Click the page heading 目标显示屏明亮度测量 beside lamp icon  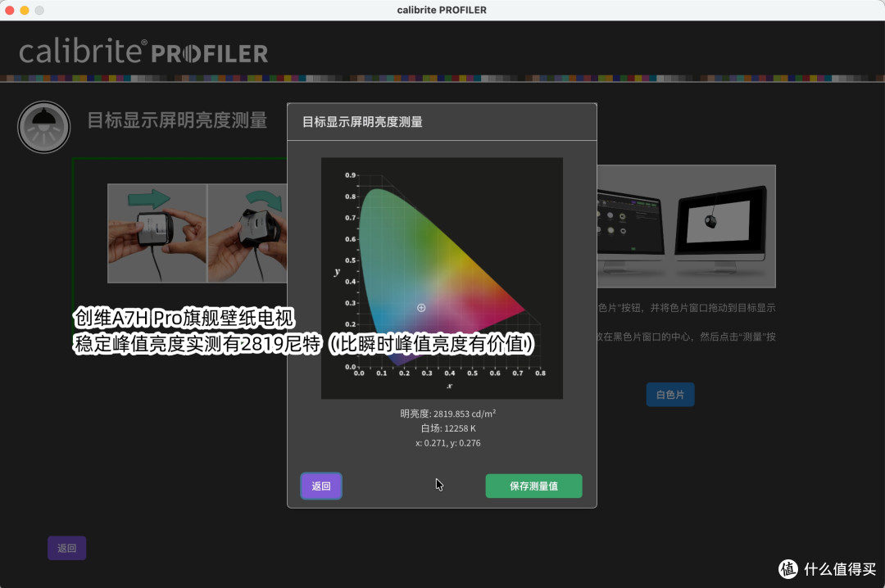177,120
